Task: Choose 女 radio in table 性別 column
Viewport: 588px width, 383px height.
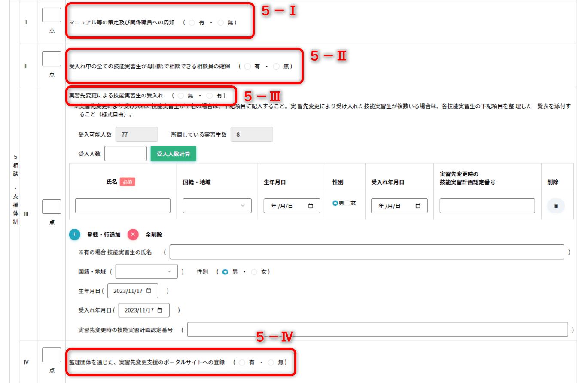Action: [x=347, y=203]
